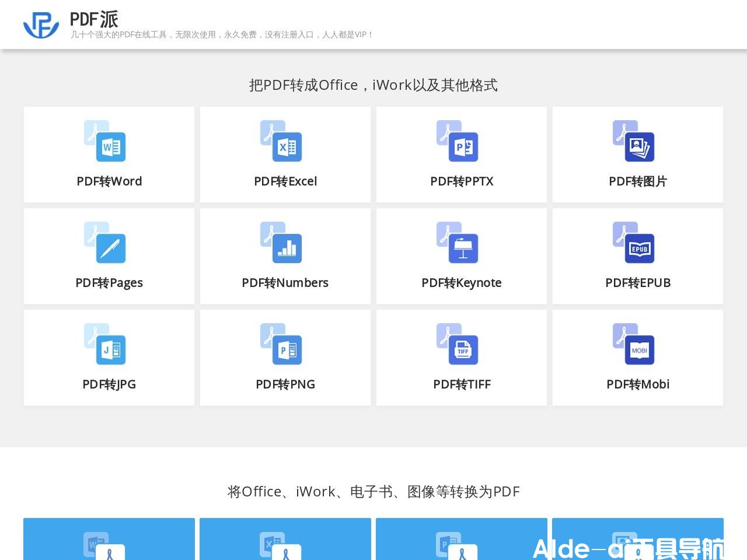The height and width of the screenshot is (560, 747).
Task: Click the PowerPoint-to-PDF icon in third blue card
Action: tap(458, 546)
